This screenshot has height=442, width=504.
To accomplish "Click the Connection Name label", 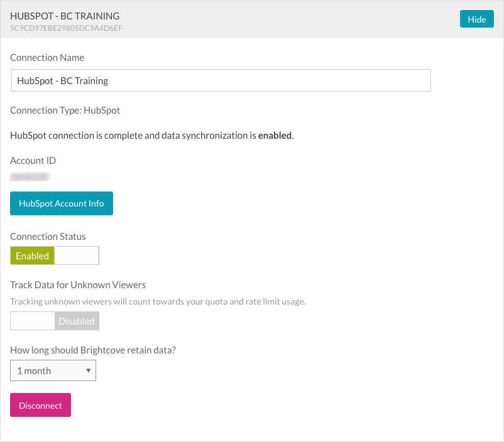I will click(47, 58).
